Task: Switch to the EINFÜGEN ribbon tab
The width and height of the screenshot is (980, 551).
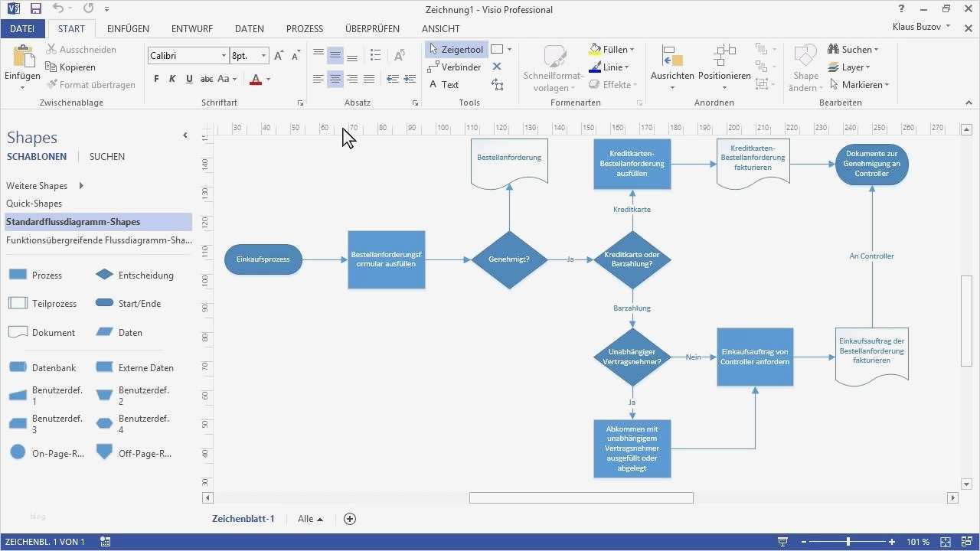Action: click(127, 28)
